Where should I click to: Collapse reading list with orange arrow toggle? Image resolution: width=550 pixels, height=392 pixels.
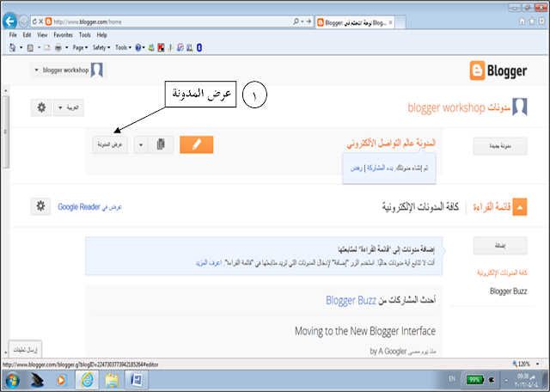coord(519,207)
